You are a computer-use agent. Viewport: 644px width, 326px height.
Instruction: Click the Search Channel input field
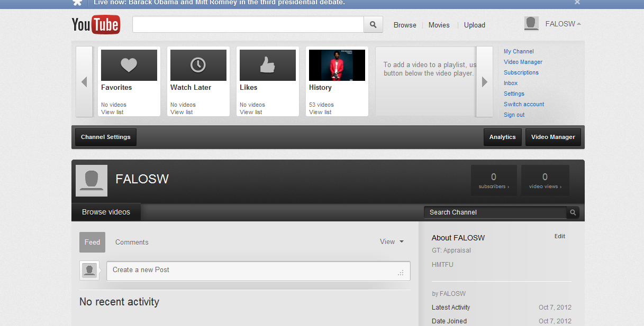tap(495, 212)
